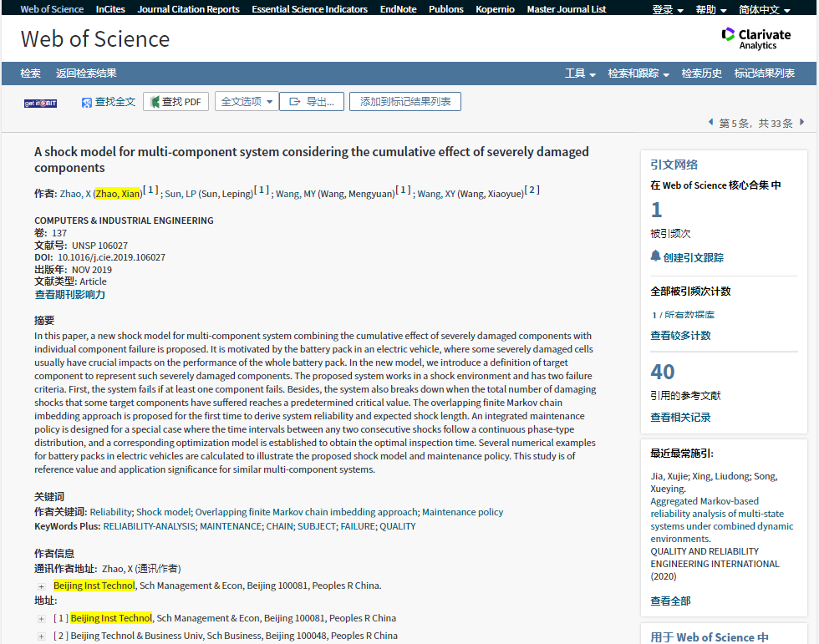Open 查看期刊影响力 link
Image resolution: width=819 pixels, height=644 pixels.
click(x=70, y=295)
